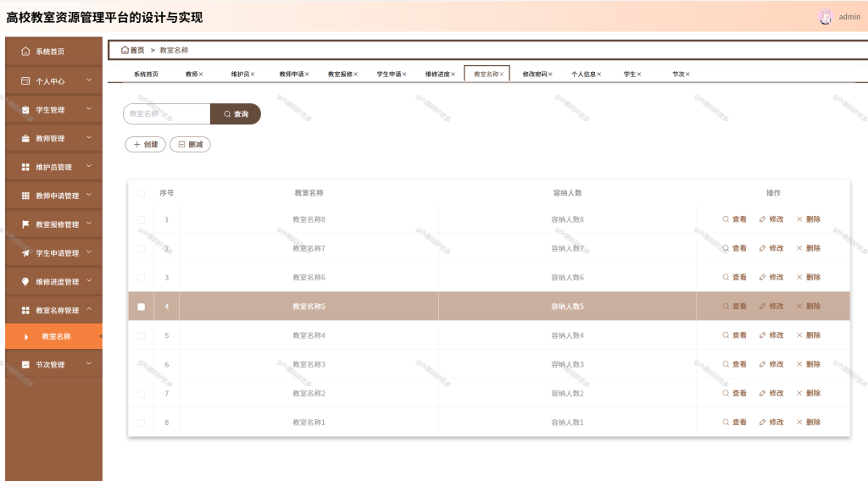Image resolution: width=868 pixels, height=481 pixels.
Task: Close the 教室报修 tab with its X
Action: tap(355, 74)
